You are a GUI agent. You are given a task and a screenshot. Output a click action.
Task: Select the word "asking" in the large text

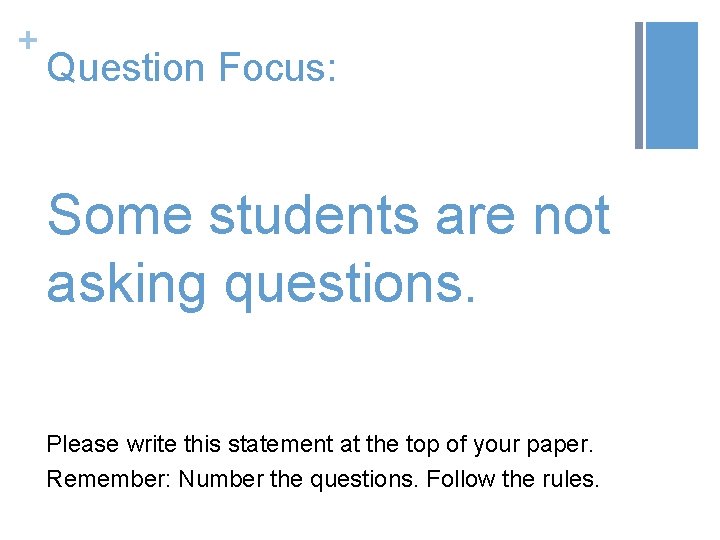(127, 282)
